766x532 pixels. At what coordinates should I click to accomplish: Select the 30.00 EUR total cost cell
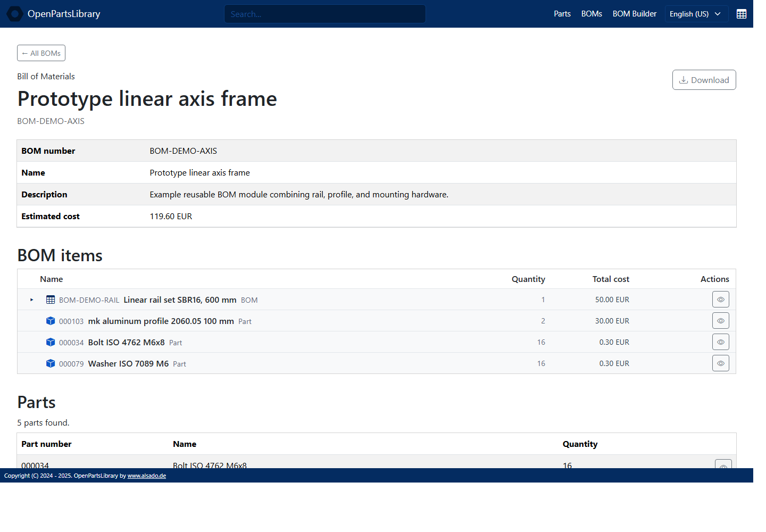612,321
